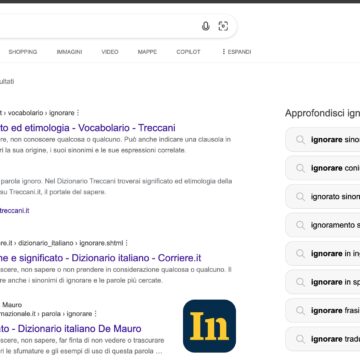360x360 pixels.
Task: Click magnifier icon in 'ignoramento' suggestion
Action: click(300, 225)
